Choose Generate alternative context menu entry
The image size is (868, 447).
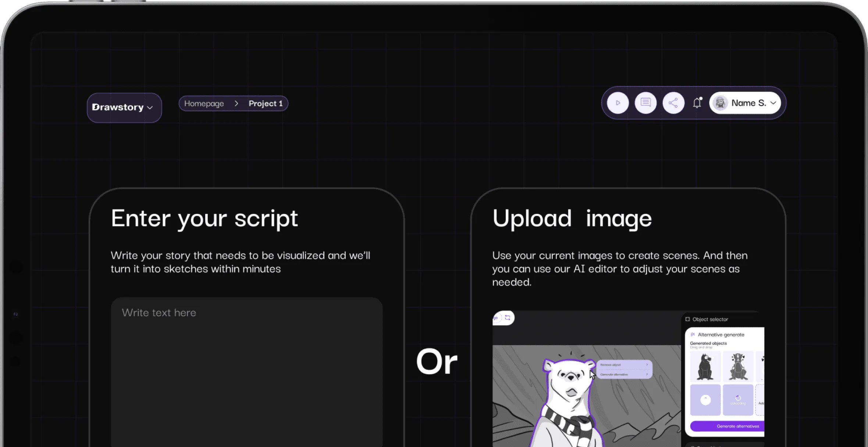[x=614, y=374]
